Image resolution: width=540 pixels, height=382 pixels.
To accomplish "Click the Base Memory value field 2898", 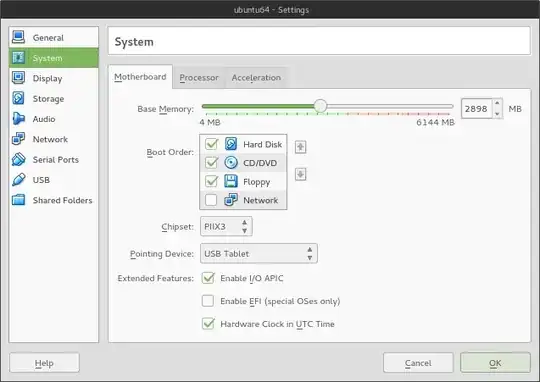I will 477,109.
